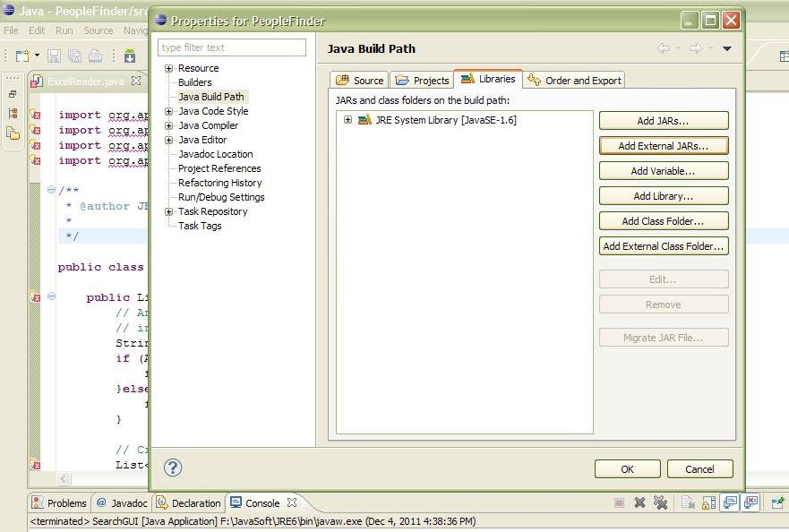This screenshot has width=789, height=532.
Task: Expand the JRE System Library node
Action: click(x=347, y=119)
